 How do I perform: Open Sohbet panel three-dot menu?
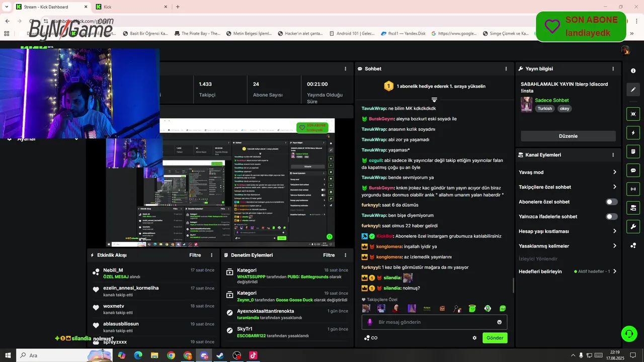point(506,69)
